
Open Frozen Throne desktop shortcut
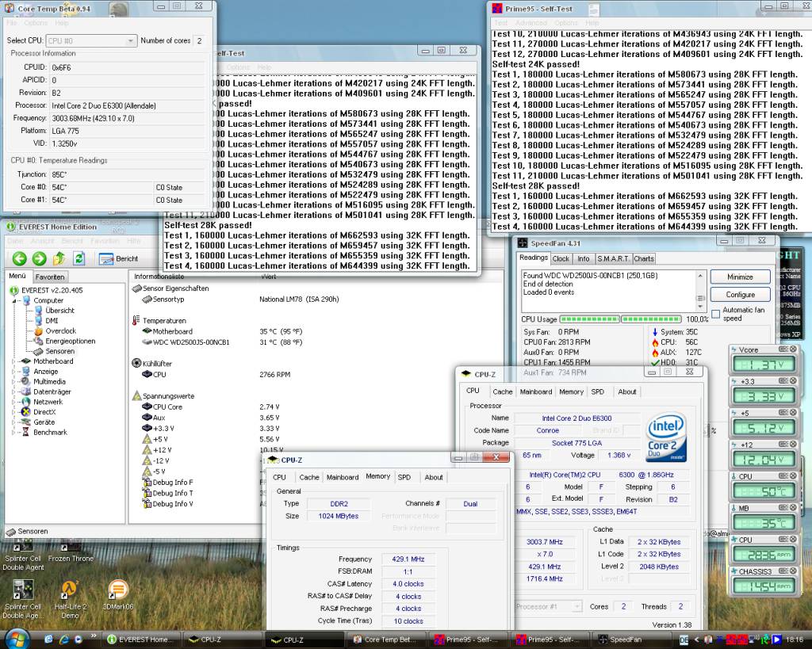pyautogui.click(x=71, y=552)
